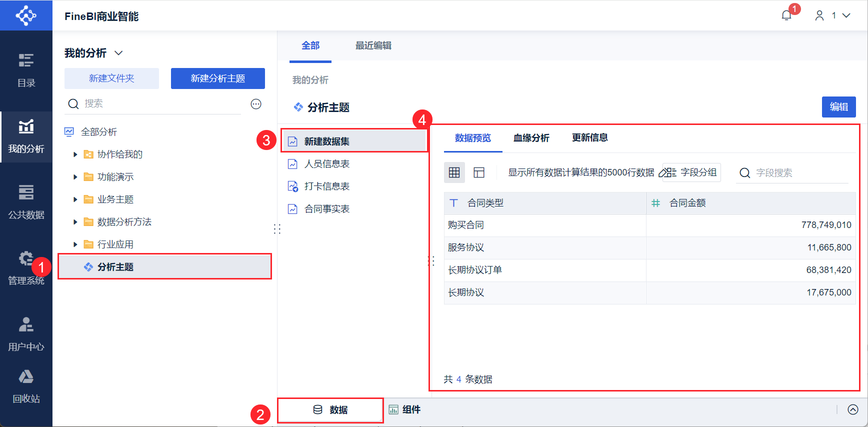Open the notification bell
The width and height of the screenshot is (868, 427).
tap(786, 15)
